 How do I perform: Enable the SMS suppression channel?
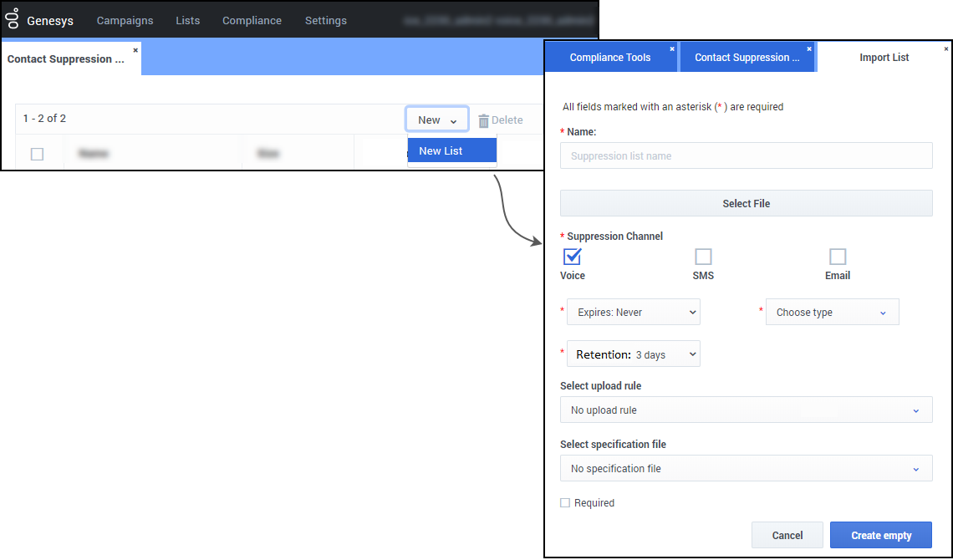tap(703, 257)
